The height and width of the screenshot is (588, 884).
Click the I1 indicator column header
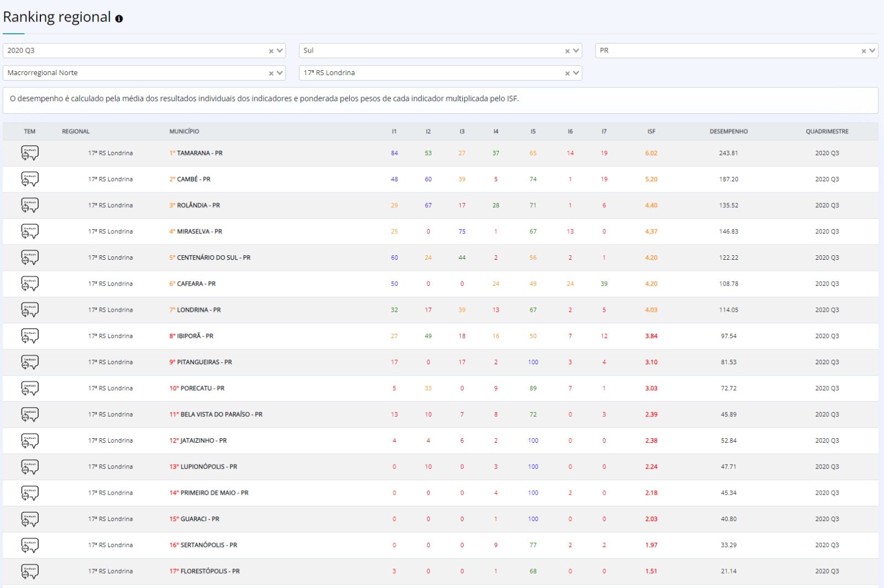[394, 132]
